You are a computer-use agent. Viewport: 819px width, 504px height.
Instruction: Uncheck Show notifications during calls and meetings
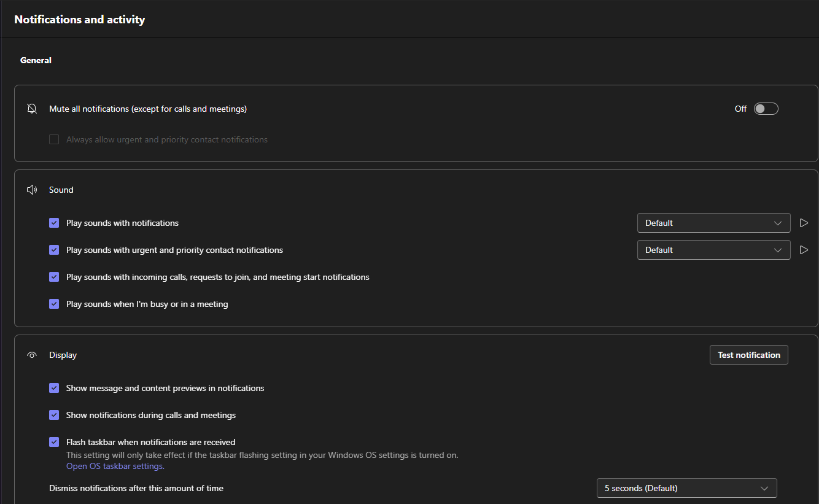point(54,415)
